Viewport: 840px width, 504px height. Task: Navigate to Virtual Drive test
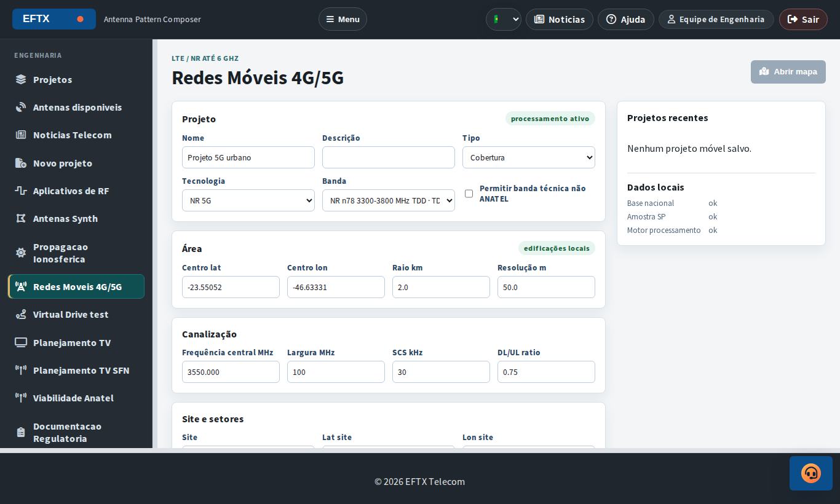coord(76,314)
